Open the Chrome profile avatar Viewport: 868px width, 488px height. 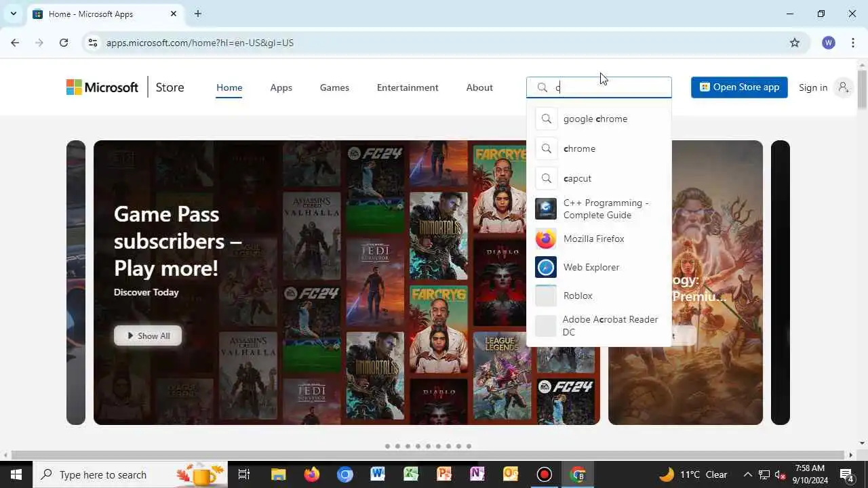click(x=828, y=43)
